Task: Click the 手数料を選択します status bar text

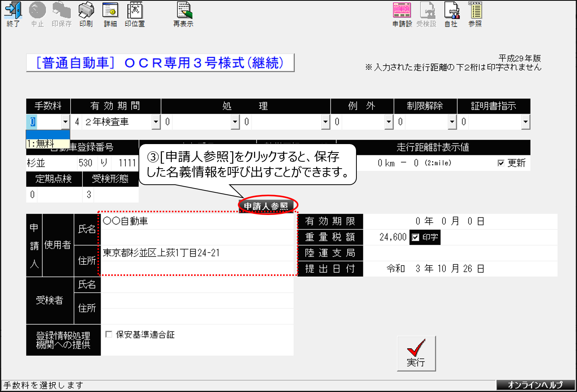Action: (x=43, y=385)
